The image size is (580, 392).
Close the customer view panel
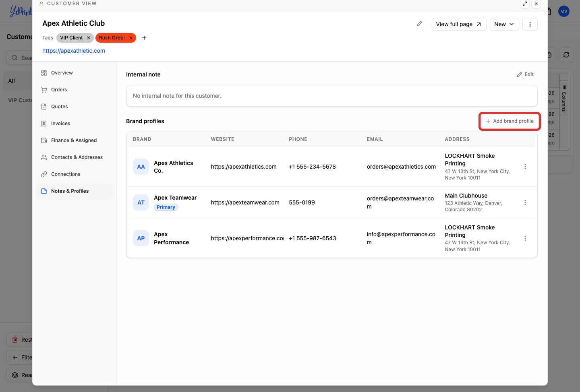[x=536, y=4]
